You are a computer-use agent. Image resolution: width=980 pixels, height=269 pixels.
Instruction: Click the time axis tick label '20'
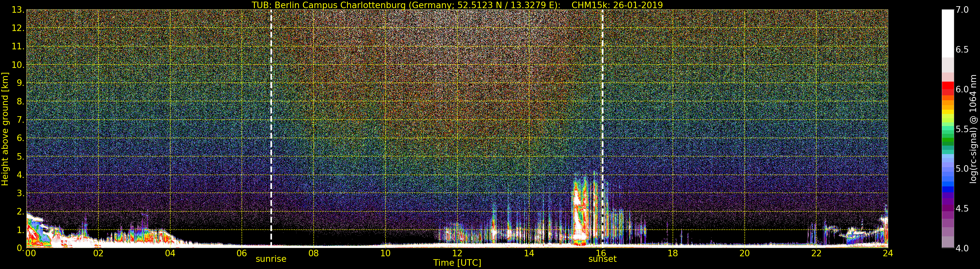tap(745, 253)
